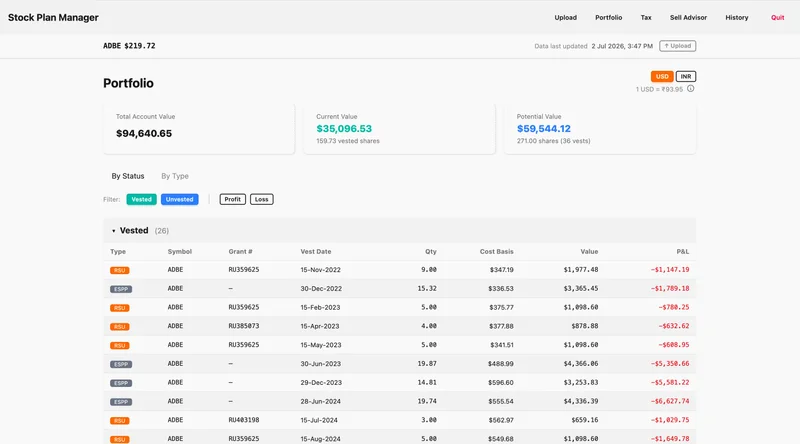The image size is (800, 444).
Task: Click vest date 15-Nov-2022
Action: (x=320, y=270)
